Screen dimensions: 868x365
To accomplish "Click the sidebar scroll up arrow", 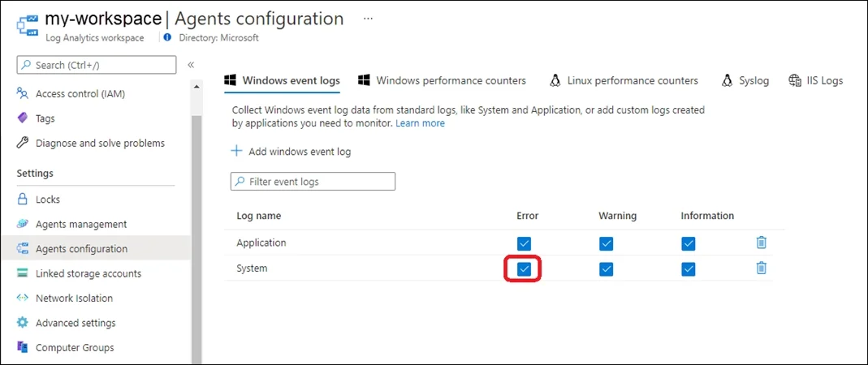I will tap(196, 88).
